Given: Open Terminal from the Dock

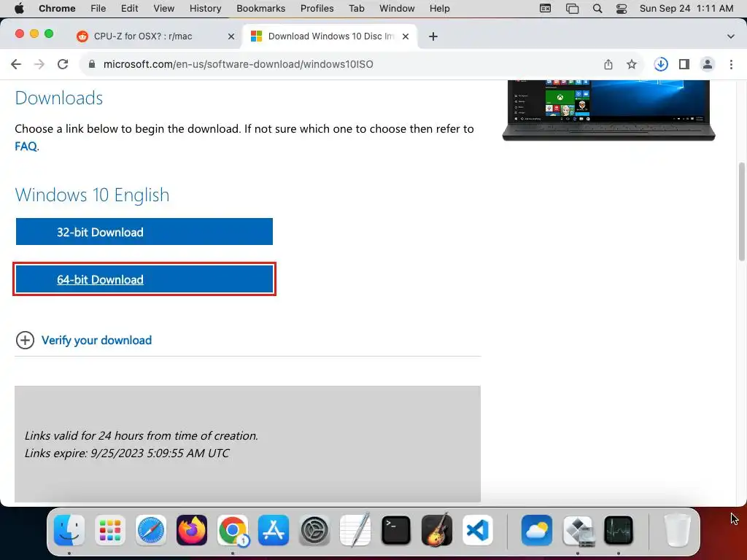Looking at the screenshot, I should click(x=396, y=530).
